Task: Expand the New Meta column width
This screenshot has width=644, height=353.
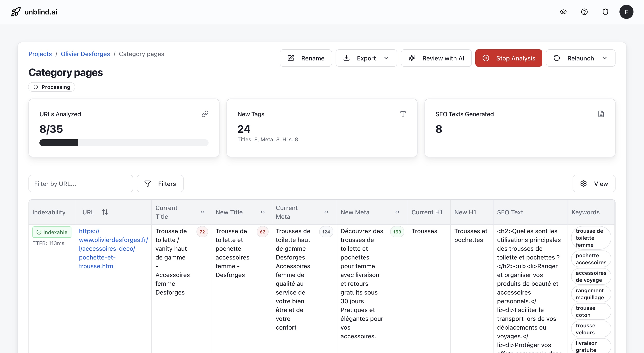Action: point(397,212)
